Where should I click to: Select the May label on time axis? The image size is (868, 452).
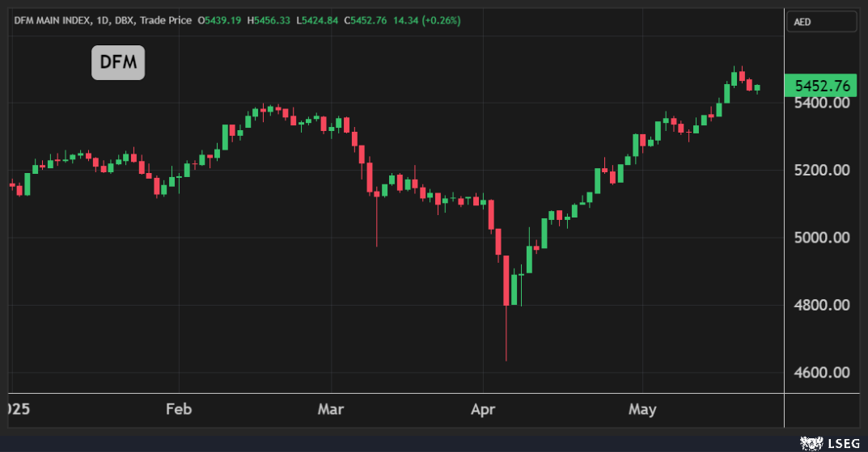point(642,409)
